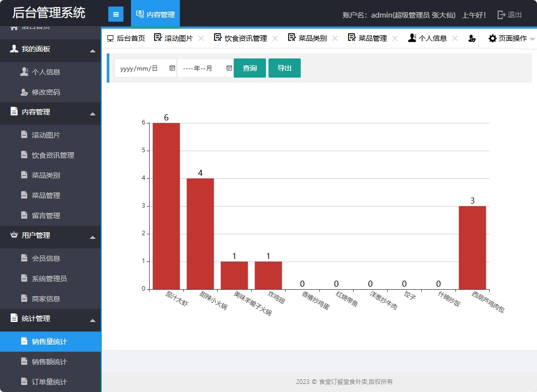Close the 滚动图片 tab
The image size is (537, 392).
[201, 38]
